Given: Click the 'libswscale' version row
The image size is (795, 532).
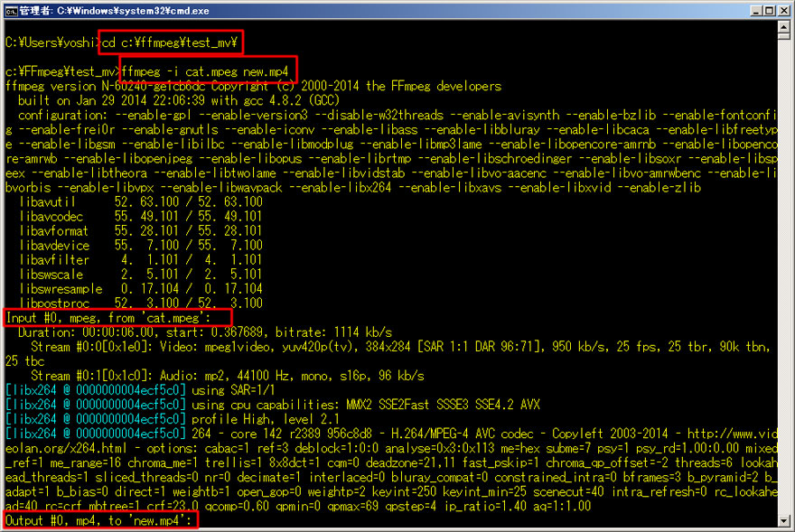Looking at the screenshot, I should 141,275.
